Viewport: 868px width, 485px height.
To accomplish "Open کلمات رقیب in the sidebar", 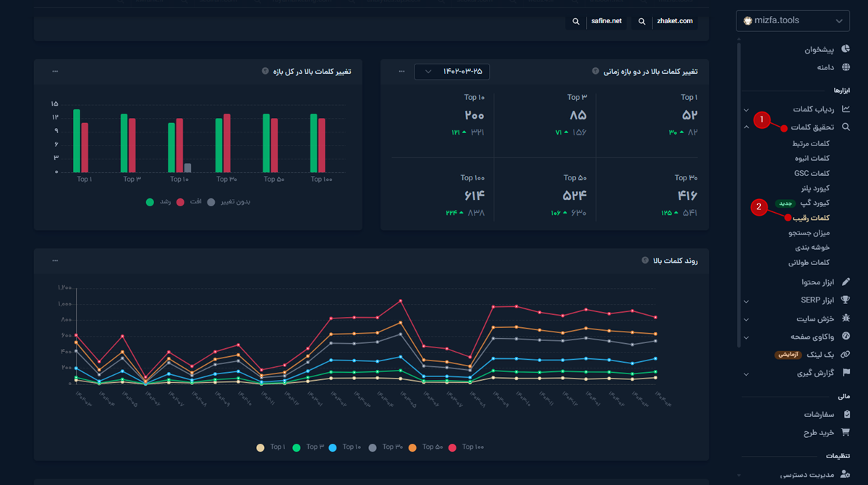I will tap(811, 218).
